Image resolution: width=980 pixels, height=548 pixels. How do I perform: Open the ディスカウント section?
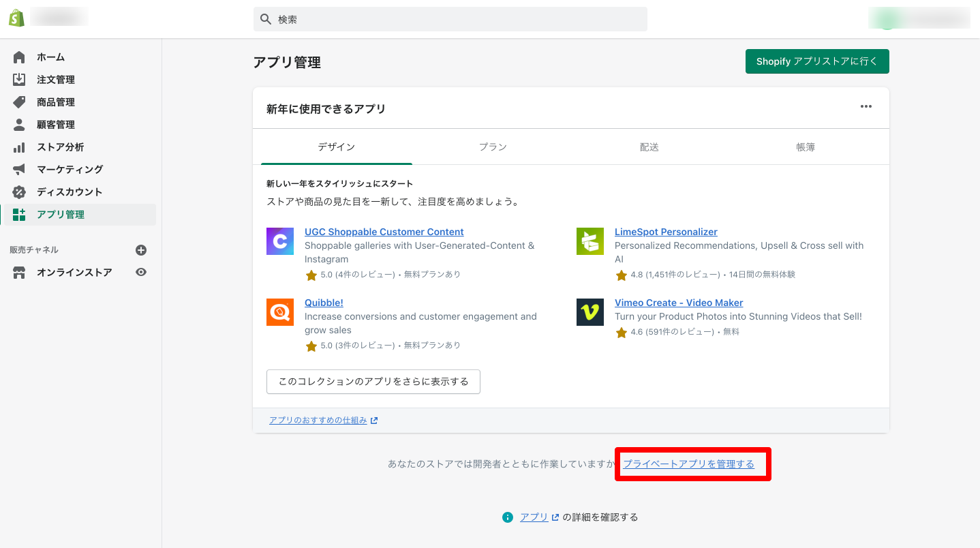[x=69, y=192]
